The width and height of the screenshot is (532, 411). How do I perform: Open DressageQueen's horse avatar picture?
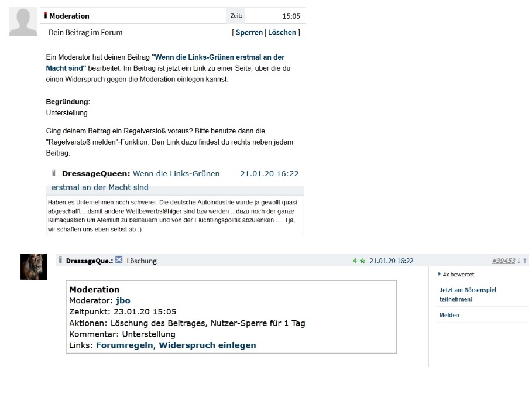pos(33,266)
